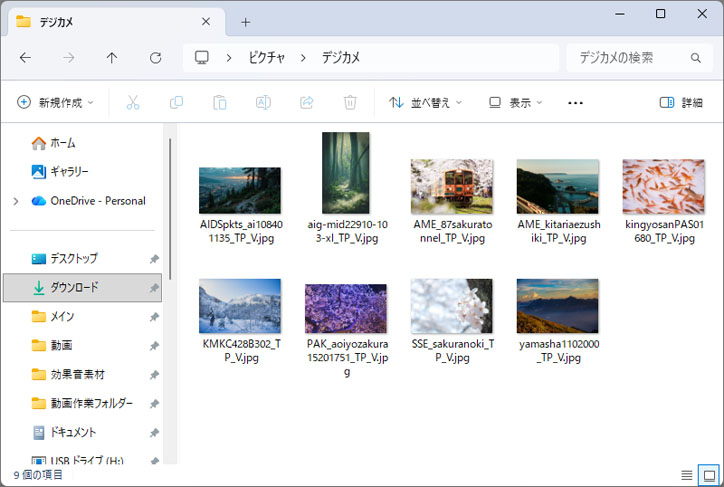This screenshot has height=487, width=724.
Task: Click the デジカメの検索 search box
Action: (630, 58)
